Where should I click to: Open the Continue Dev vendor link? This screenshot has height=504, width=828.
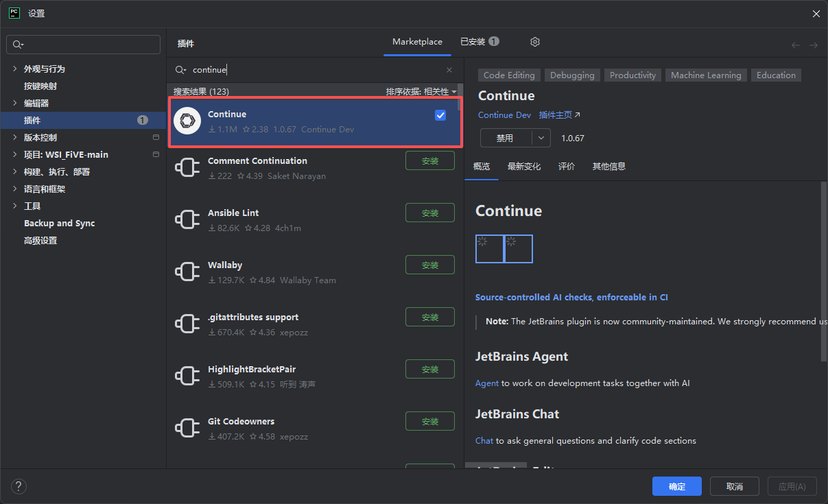pyautogui.click(x=504, y=115)
